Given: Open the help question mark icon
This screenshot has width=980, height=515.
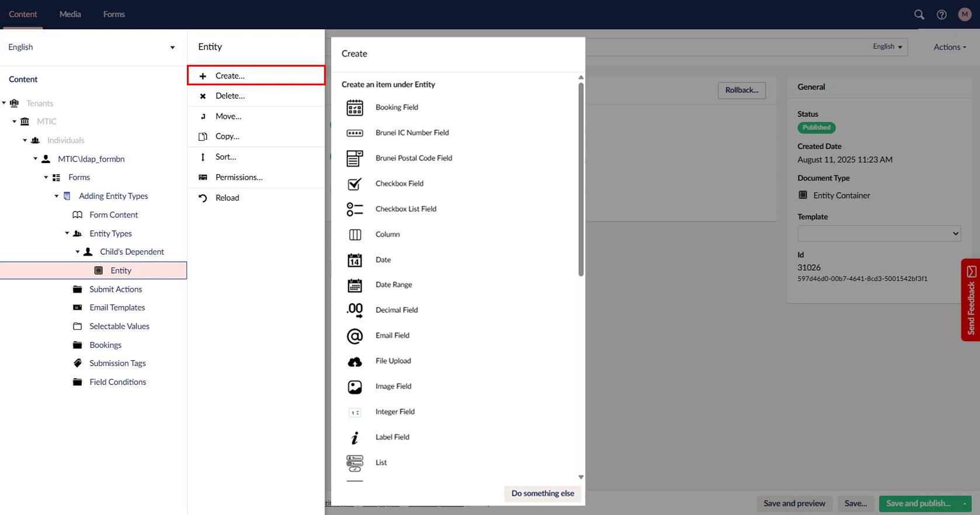Looking at the screenshot, I should 941,15.
